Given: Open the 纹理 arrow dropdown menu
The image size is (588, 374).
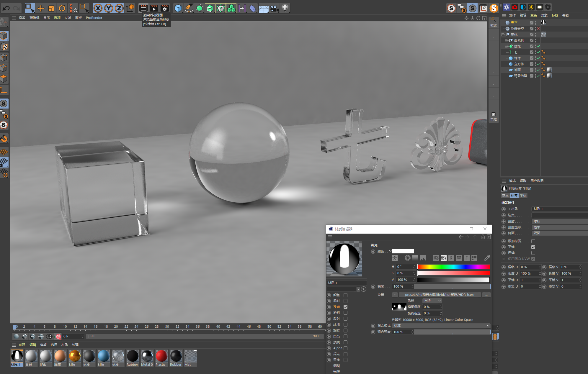Looking at the screenshot, I should 395,295.
